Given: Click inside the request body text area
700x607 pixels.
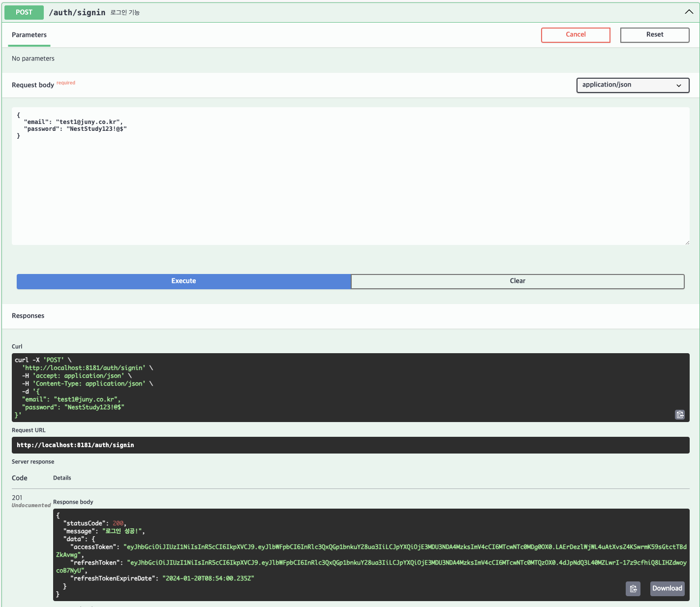Looking at the screenshot, I should (350, 176).
